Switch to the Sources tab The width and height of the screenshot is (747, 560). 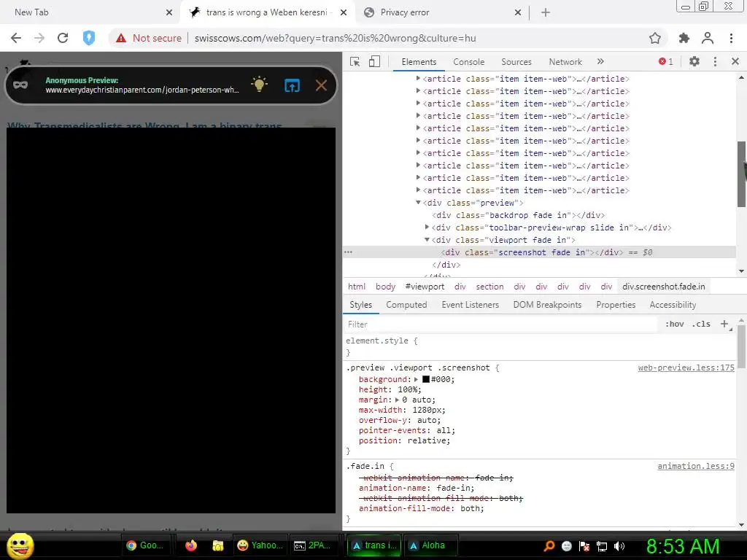click(516, 62)
